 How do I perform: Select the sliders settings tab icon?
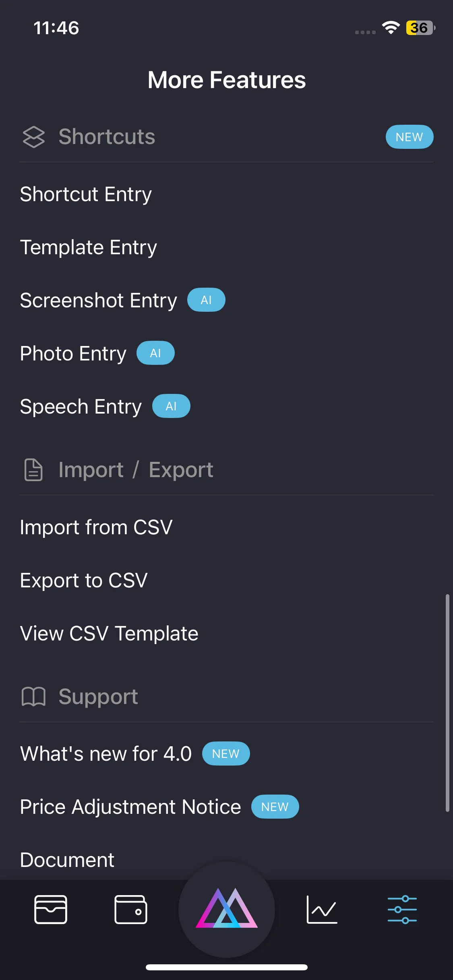click(x=402, y=910)
